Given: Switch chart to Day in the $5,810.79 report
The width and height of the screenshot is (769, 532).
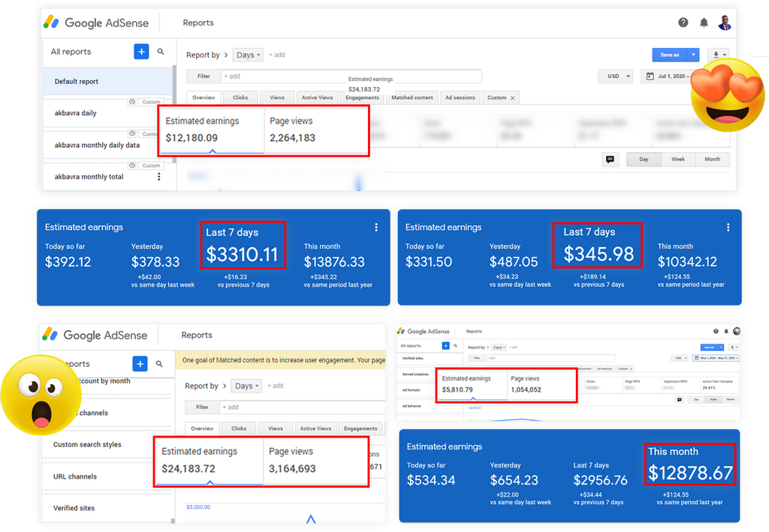Looking at the screenshot, I should (696, 400).
